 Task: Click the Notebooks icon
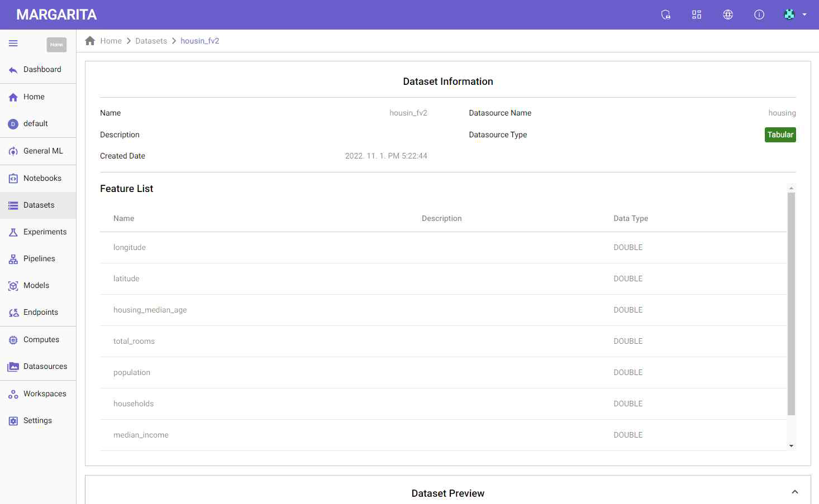13,179
